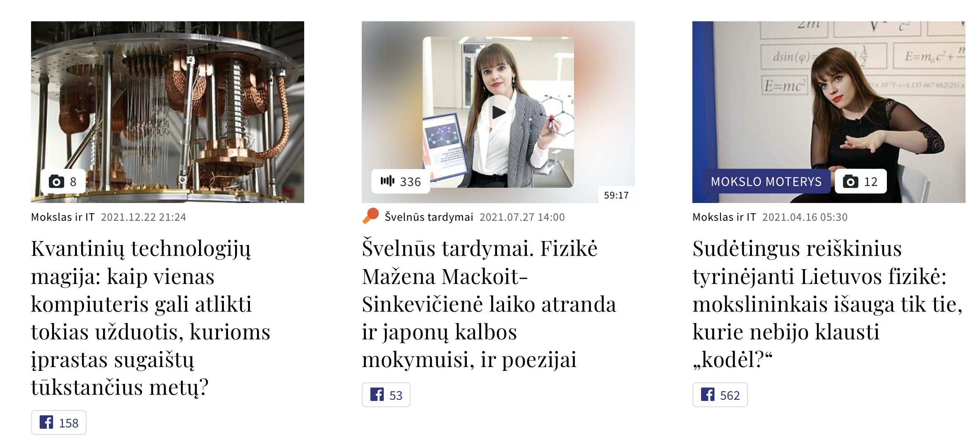Viewport: 980px width, 444px height.
Task: Click Facebook share icon with count 562
Action: tap(708, 395)
